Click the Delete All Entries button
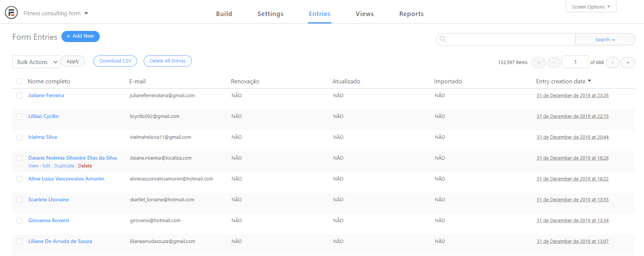The image size is (644, 256). tap(168, 61)
